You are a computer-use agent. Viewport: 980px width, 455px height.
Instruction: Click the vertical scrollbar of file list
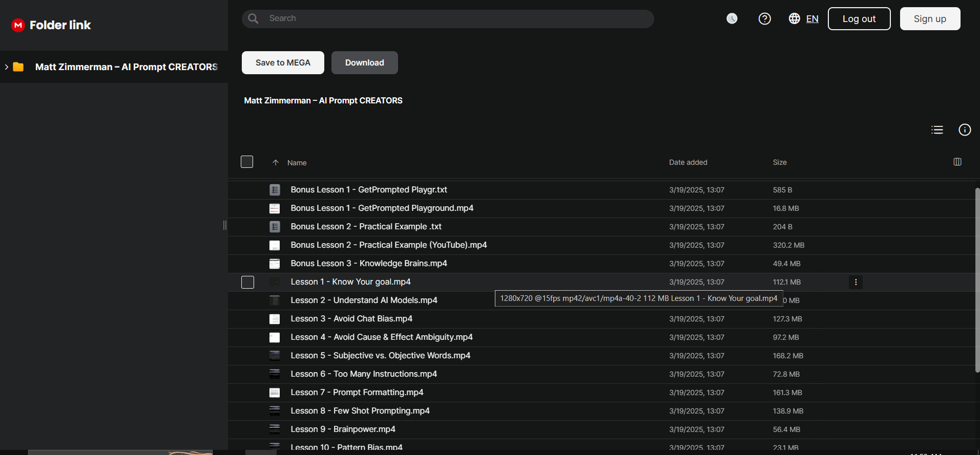pos(977,280)
